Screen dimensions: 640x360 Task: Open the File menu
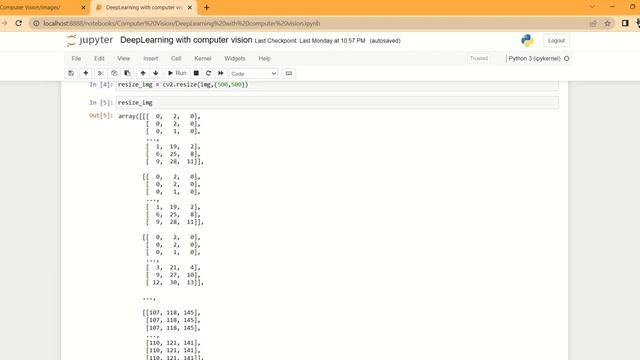(x=76, y=58)
